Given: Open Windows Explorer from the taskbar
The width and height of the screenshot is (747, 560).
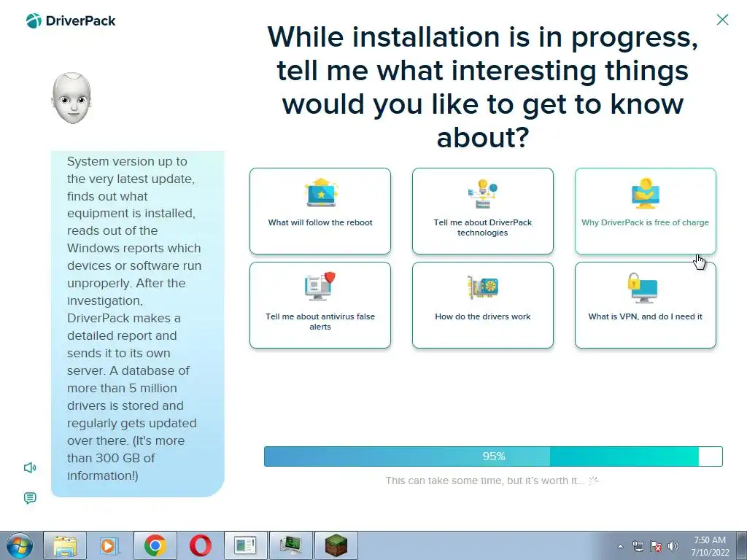Looking at the screenshot, I should point(65,545).
